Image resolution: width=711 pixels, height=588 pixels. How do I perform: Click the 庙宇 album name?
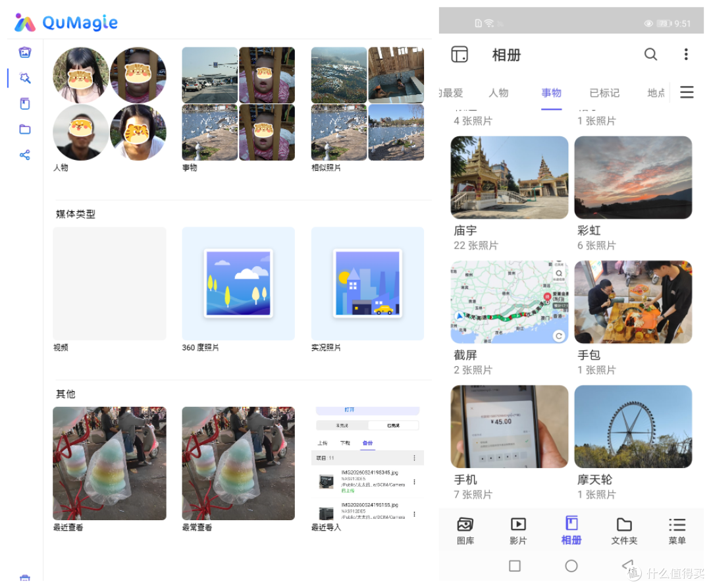[465, 230]
